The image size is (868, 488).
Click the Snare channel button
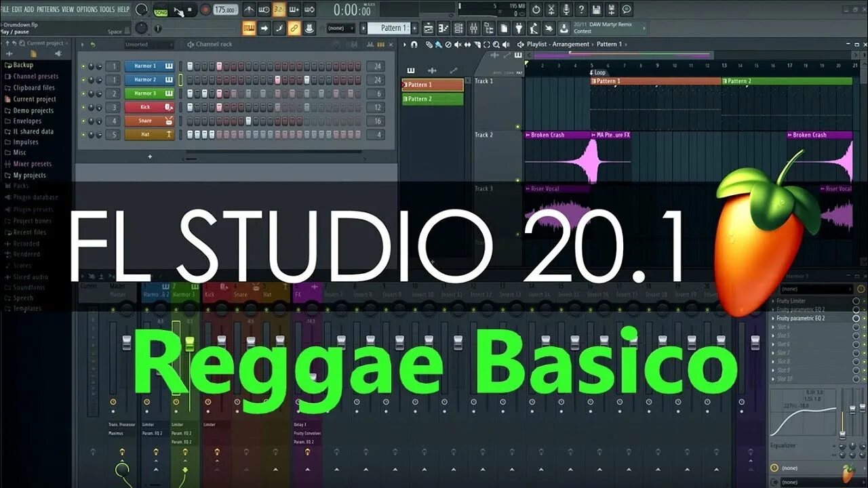click(149, 121)
